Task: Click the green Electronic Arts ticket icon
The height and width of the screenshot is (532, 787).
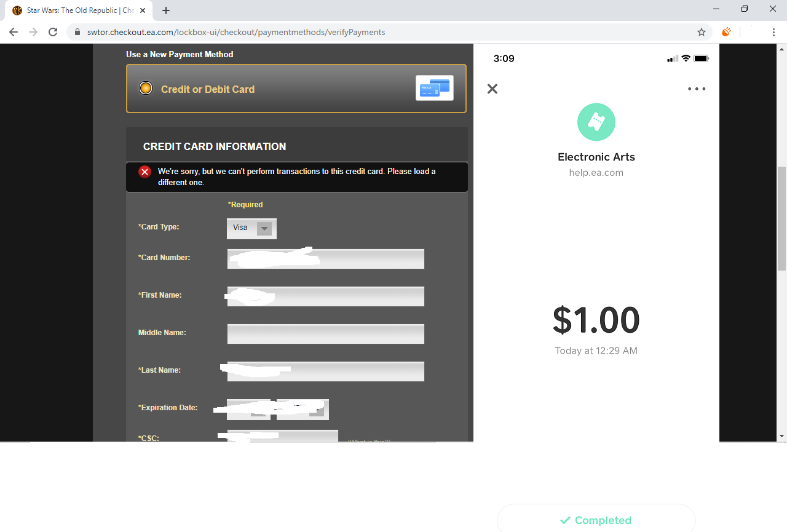Action: tap(596, 122)
